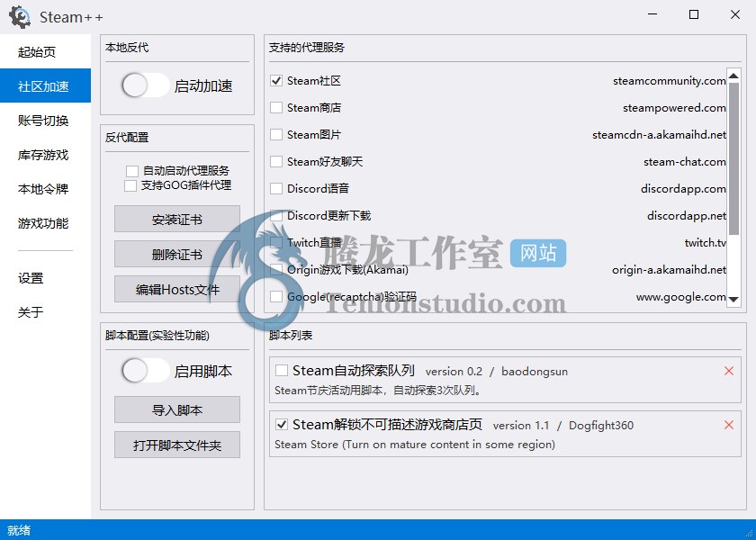Screen dimensions: 756x540
Task: Click proxy list scrollbar up arrow
Action: pyautogui.click(x=733, y=76)
